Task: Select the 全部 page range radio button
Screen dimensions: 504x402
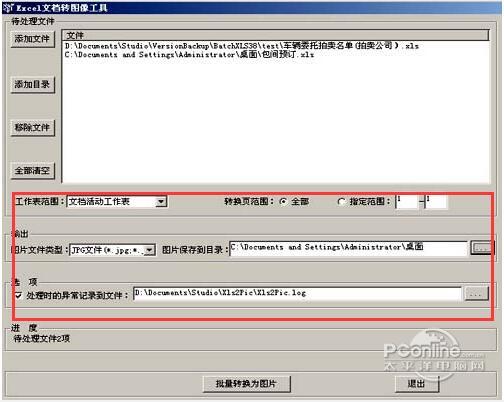Action: click(x=284, y=201)
